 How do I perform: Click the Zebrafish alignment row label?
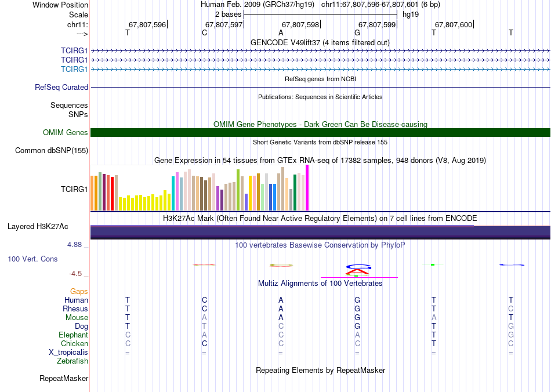[72, 361]
